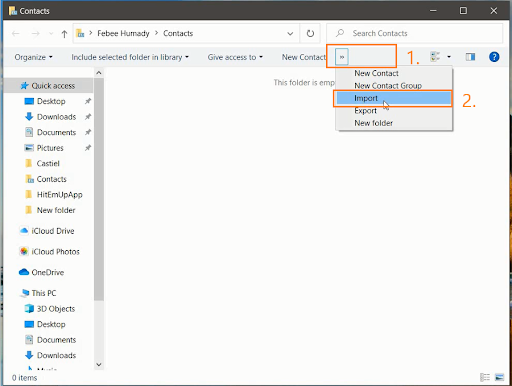
Task: Click the navigation pane scrollbar thumb
Action: (99, 189)
